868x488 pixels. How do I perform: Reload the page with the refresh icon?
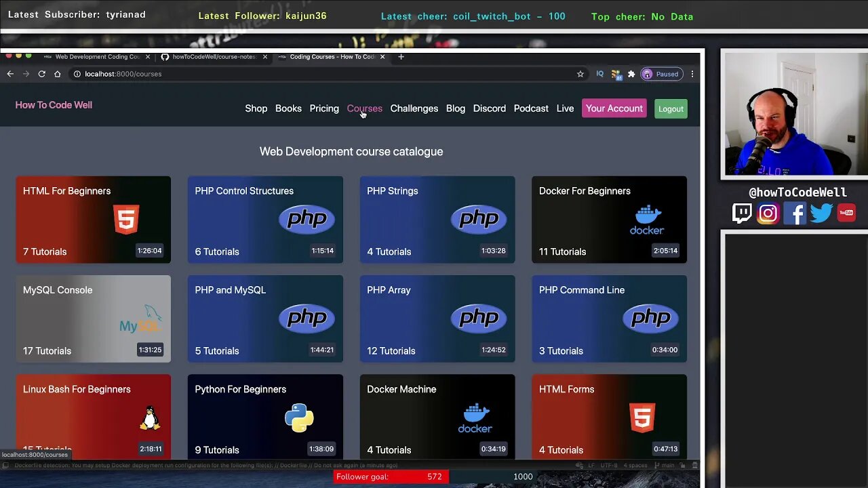tap(41, 74)
